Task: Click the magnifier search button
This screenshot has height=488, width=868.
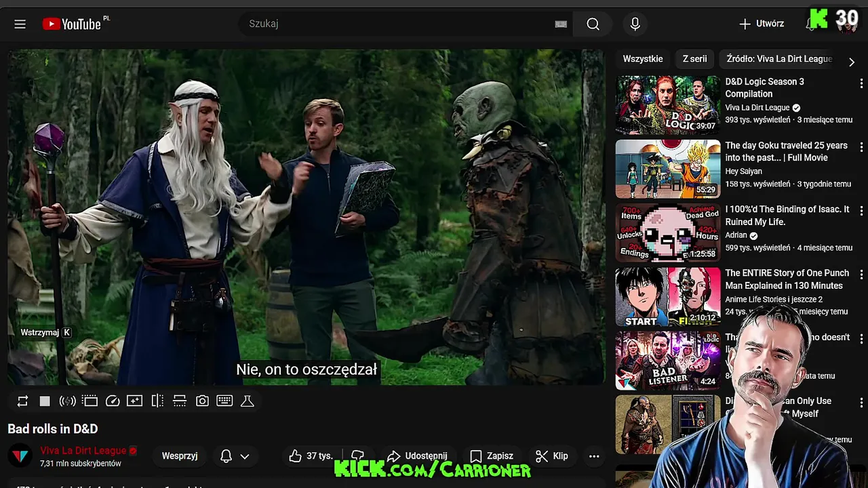Action: point(593,24)
